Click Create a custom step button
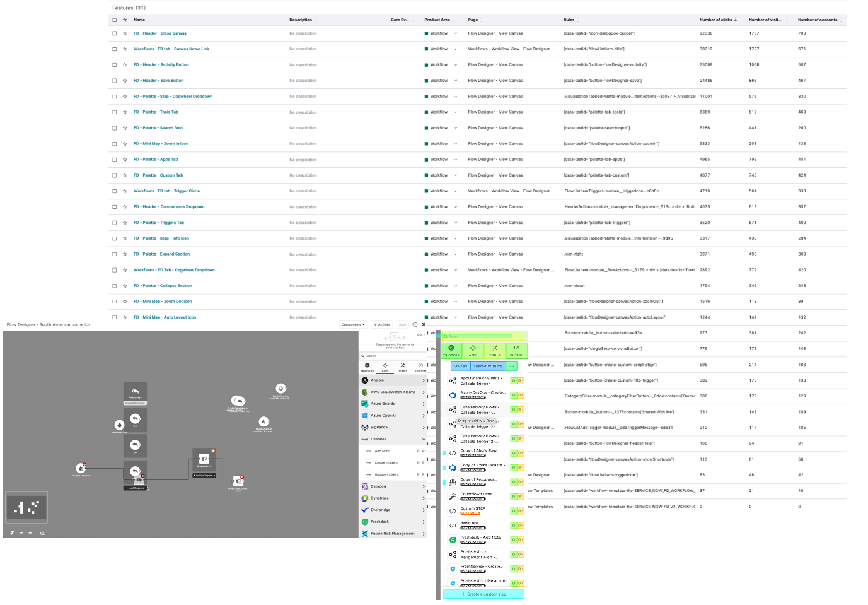 [x=484, y=594]
